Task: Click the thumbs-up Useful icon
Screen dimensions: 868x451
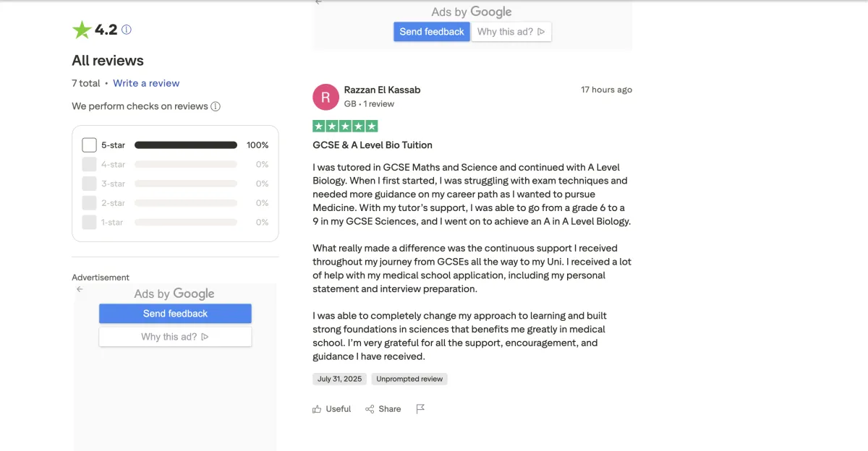Action: pyautogui.click(x=317, y=409)
